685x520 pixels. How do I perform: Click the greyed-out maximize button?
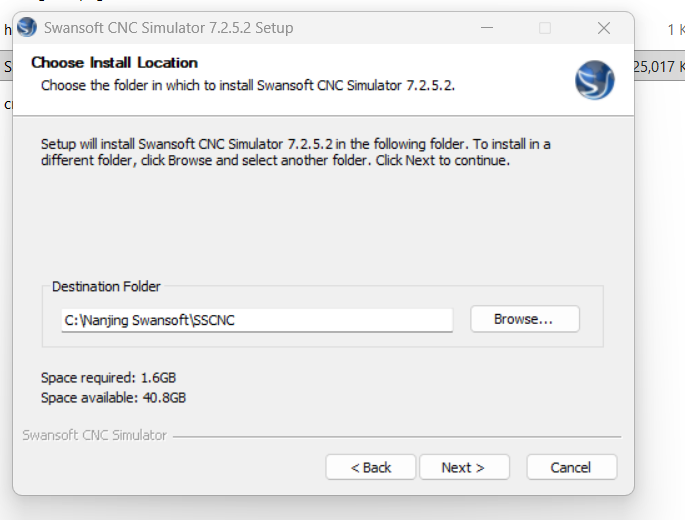[x=545, y=28]
